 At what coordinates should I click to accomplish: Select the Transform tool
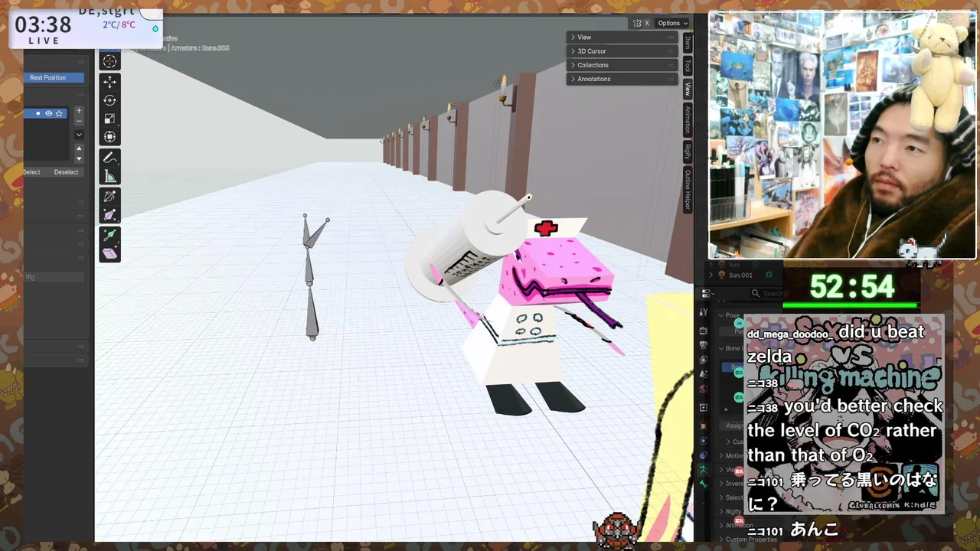109,137
